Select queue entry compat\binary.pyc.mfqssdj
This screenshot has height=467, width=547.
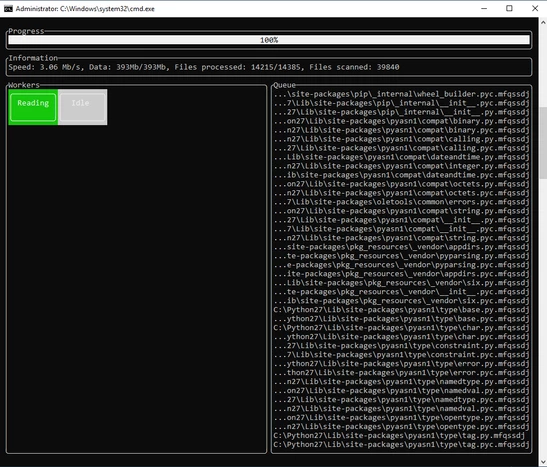[401, 130]
